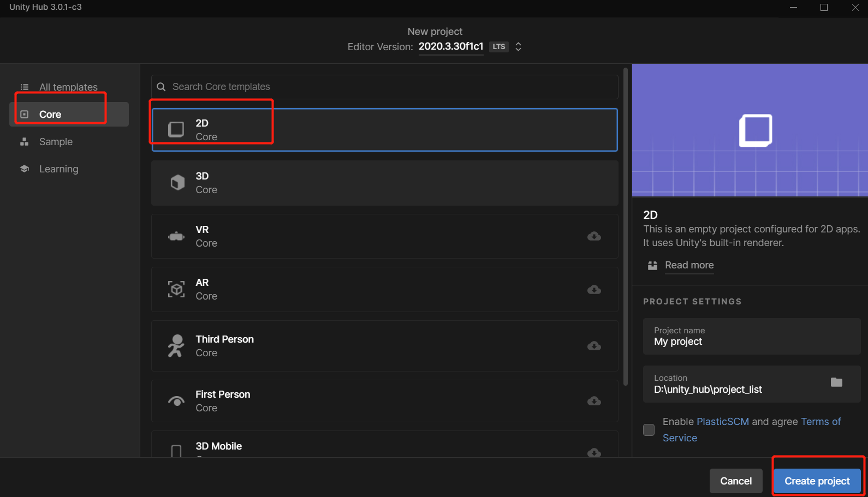Click the 3D Mobile phone icon
The height and width of the screenshot is (497, 868).
coord(176,451)
